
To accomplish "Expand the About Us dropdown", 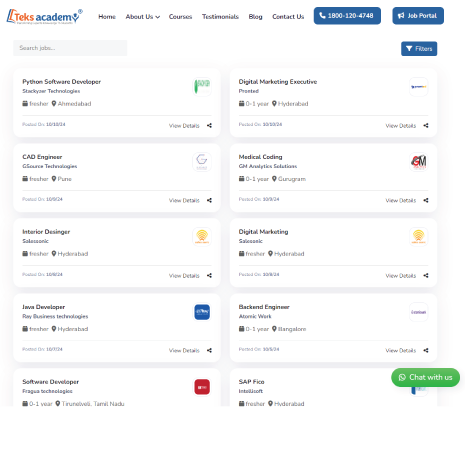I will pos(143,16).
